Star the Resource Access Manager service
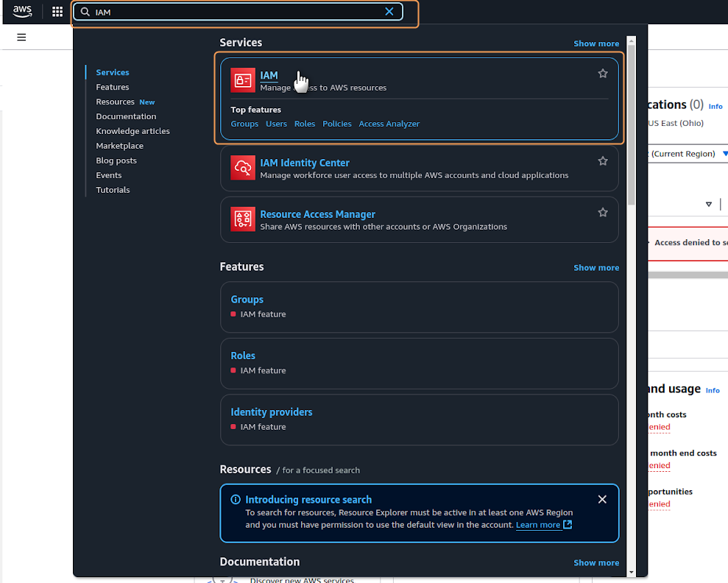The height and width of the screenshot is (583, 728). pos(603,213)
